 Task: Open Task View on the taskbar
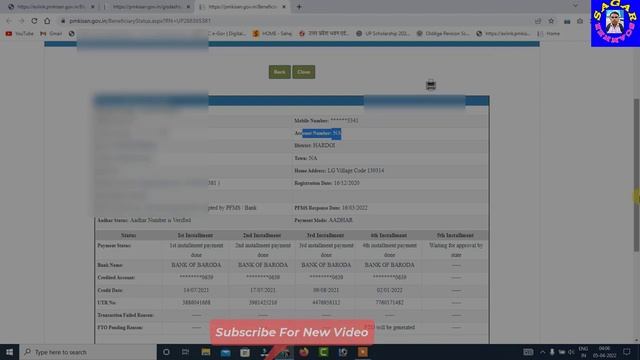click(x=185, y=352)
